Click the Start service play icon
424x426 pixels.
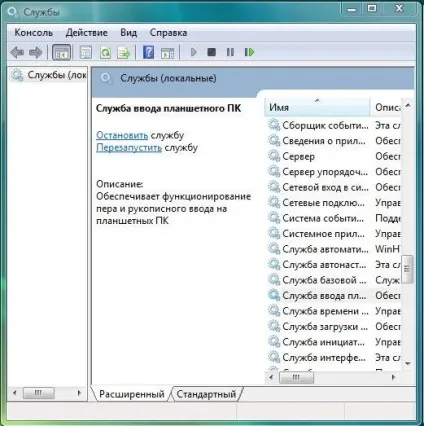pos(193,52)
